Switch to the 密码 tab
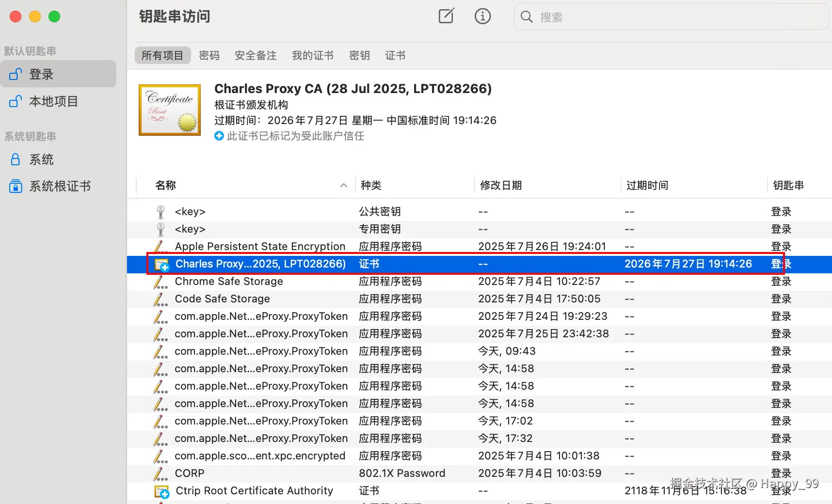 [x=209, y=55]
